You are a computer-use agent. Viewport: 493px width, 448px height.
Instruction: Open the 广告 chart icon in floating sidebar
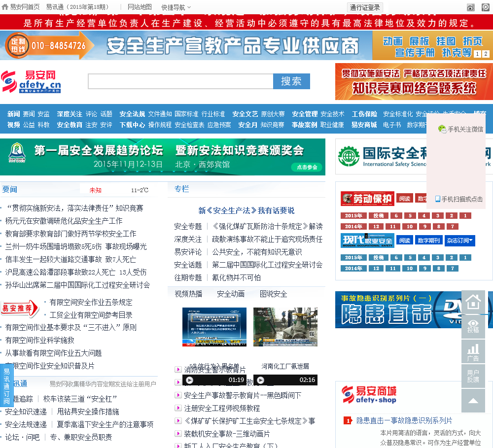473,351
